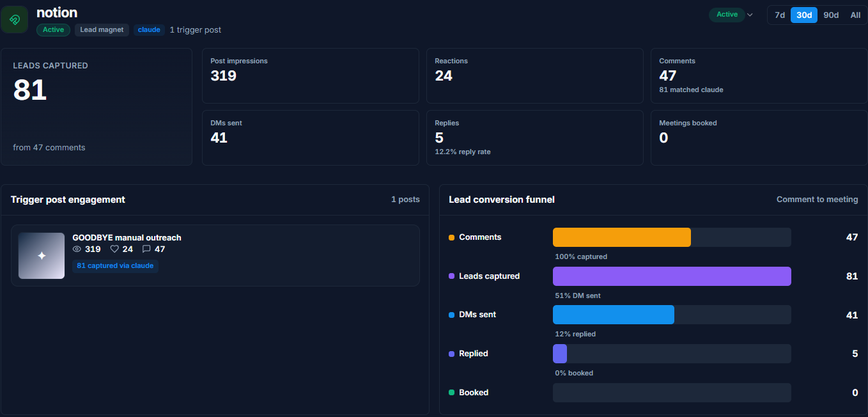Screen dimensions: 868x417
Task: Click the Active status pill in the top right
Action: pos(727,15)
